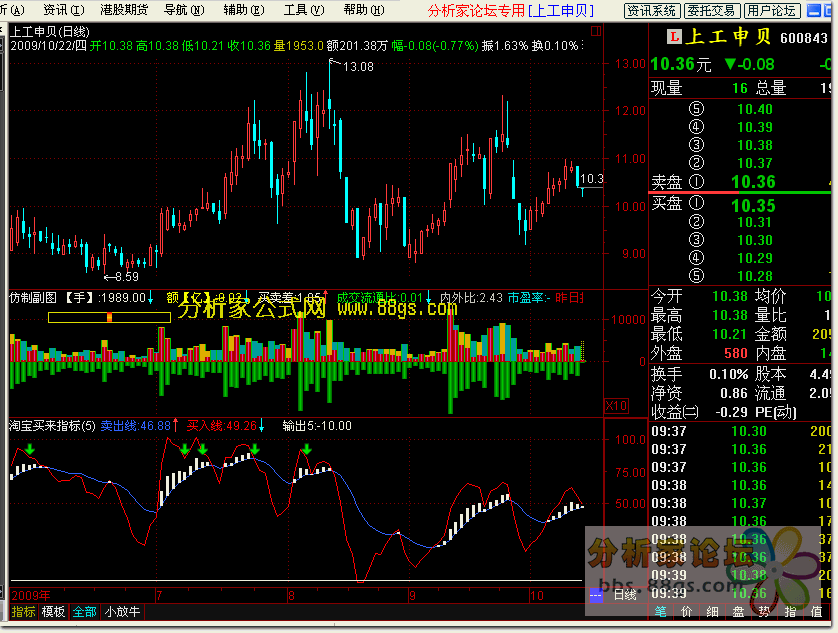Click sell level ② circled icon at 10.37
Screen dimensions: 838x633
click(x=696, y=163)
